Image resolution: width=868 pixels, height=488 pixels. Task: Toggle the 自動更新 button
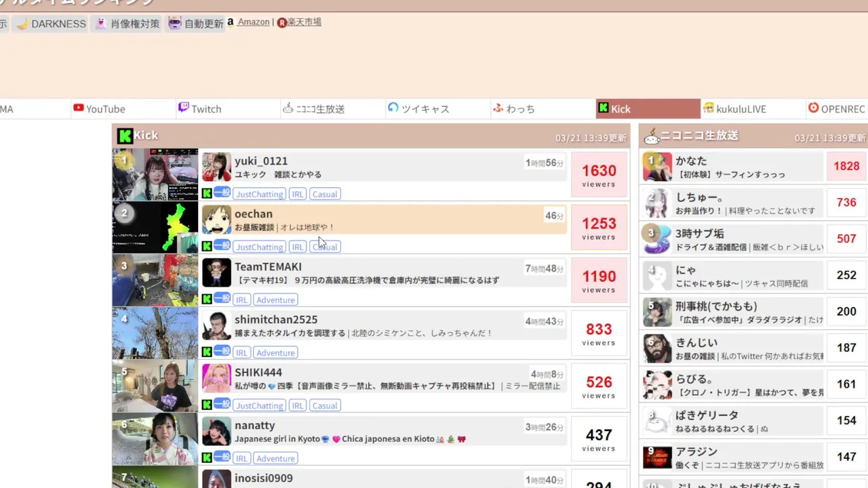click(x=195, y=24)
